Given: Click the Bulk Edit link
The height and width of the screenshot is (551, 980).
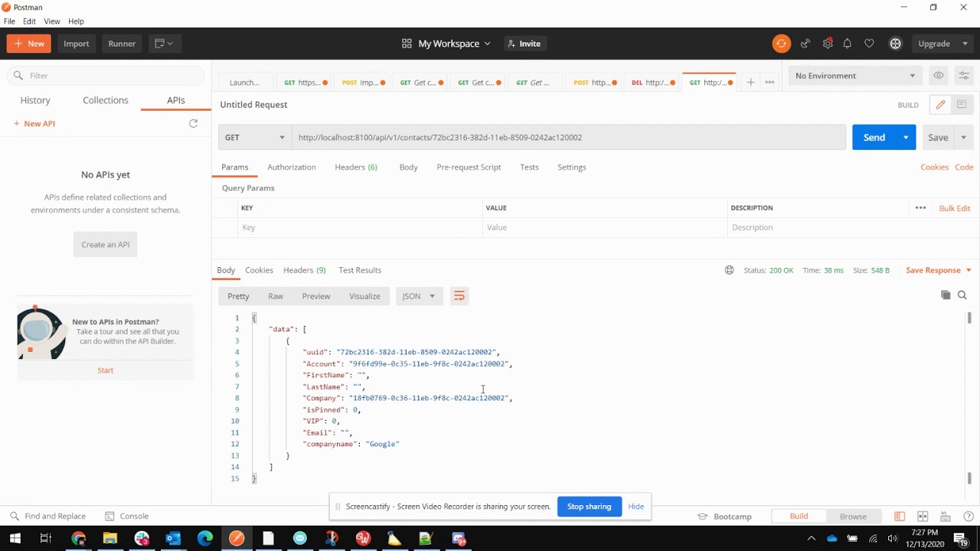Looking at the screenshot, I should (955, 208).
